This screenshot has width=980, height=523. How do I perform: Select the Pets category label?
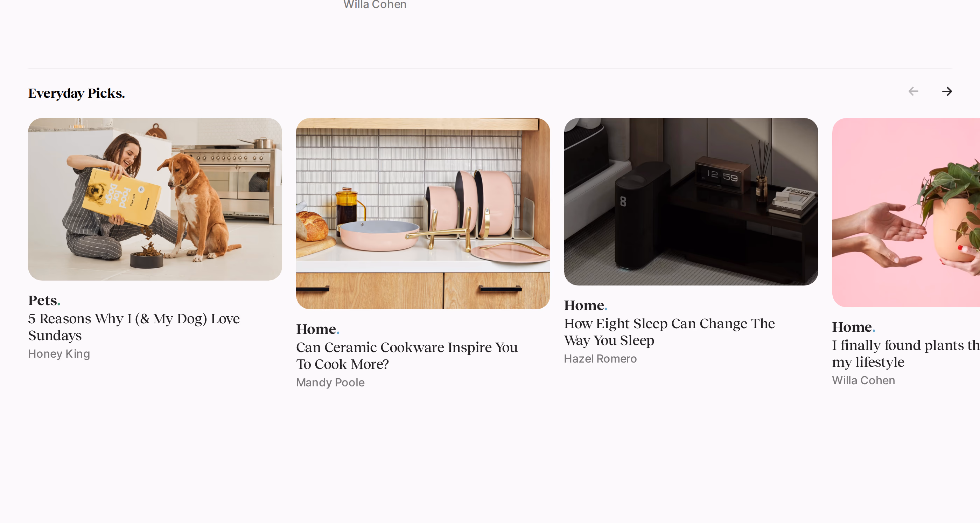(44, 300)
